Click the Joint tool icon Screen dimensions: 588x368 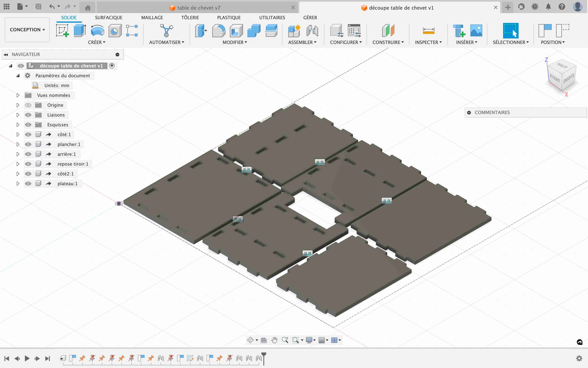click(x=312, y=31)
